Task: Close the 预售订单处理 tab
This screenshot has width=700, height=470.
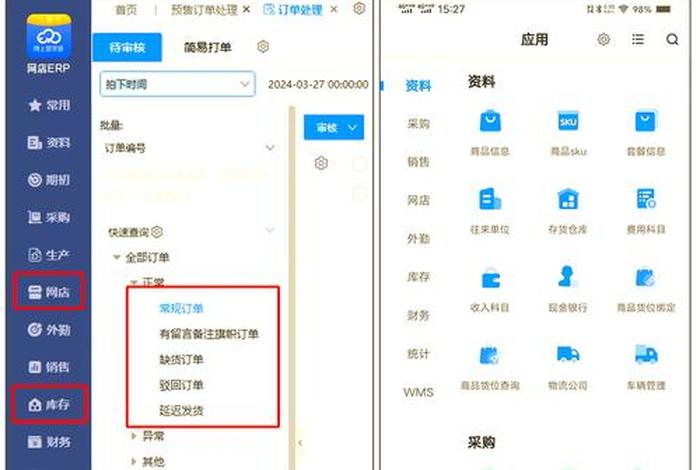Action: point(246,9)
